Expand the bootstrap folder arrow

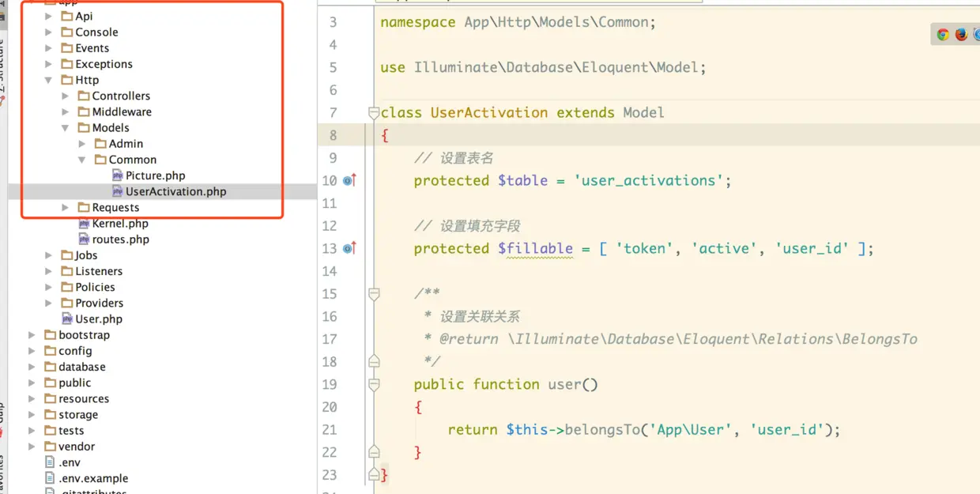(x=32, y=335)
